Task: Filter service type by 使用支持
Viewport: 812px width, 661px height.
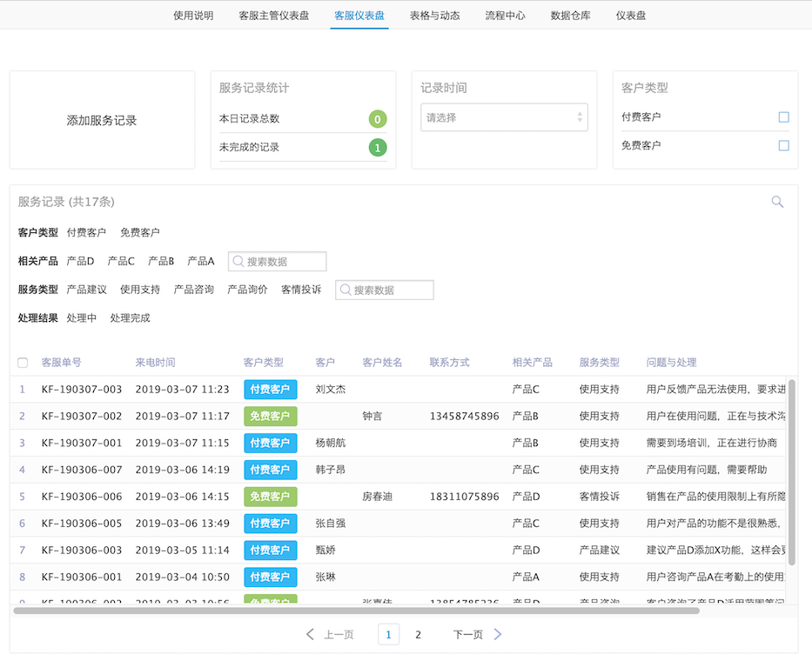Action: 140,290
